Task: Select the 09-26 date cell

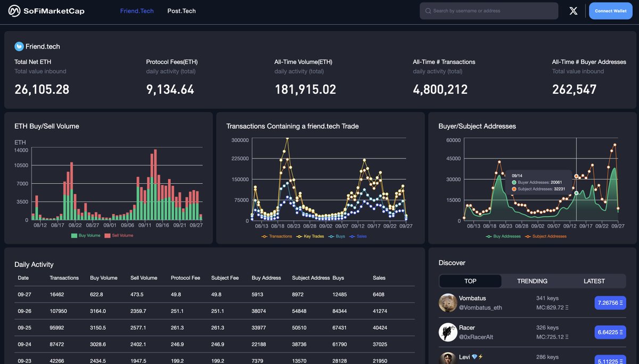Action: point(23,311)
